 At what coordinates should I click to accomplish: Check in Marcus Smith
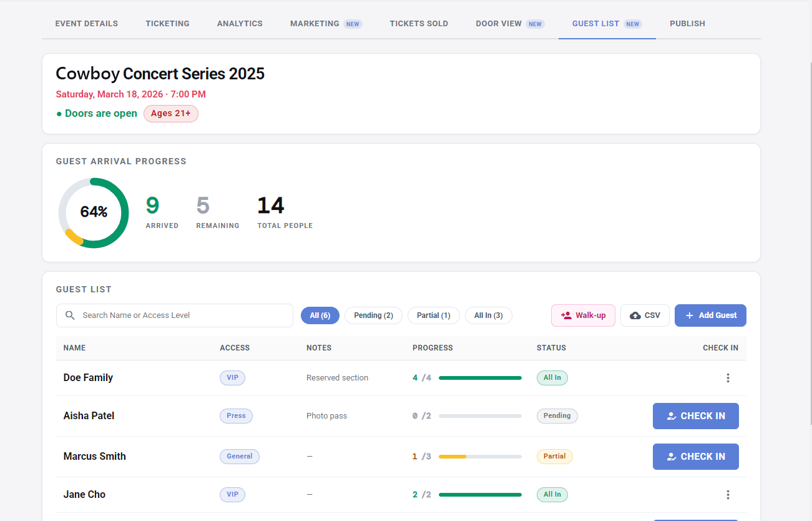[x=696, y=457]
